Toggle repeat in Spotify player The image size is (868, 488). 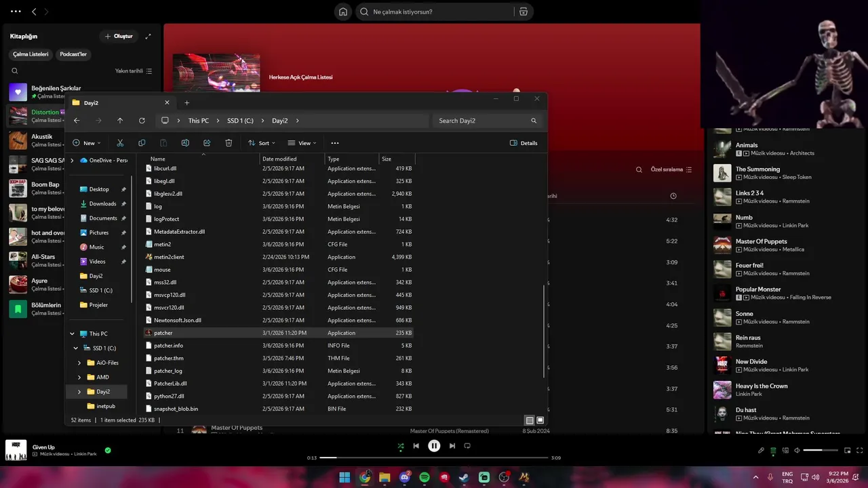point(467,446)
